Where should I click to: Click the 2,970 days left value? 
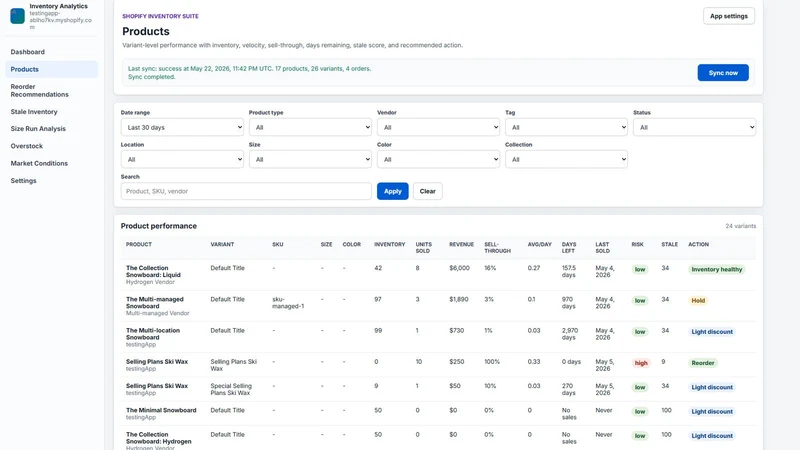pos(570,334)
